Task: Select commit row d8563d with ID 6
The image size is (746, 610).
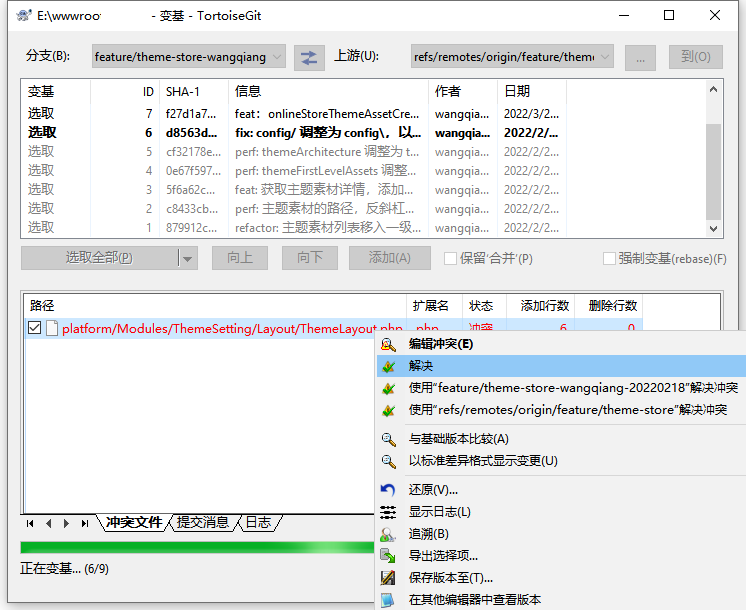Action: click(294, 133)
